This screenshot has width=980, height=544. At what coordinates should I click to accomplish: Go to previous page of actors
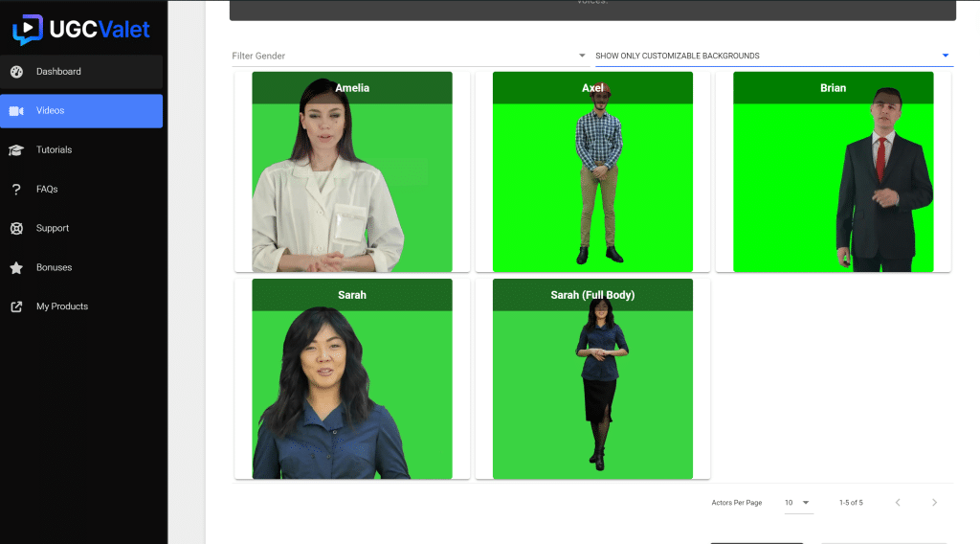898,503
